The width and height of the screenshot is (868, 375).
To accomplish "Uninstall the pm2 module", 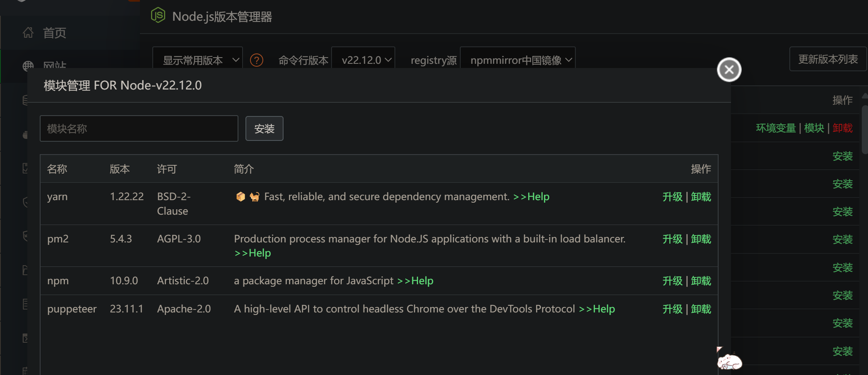I will click(x=701, y=239).
